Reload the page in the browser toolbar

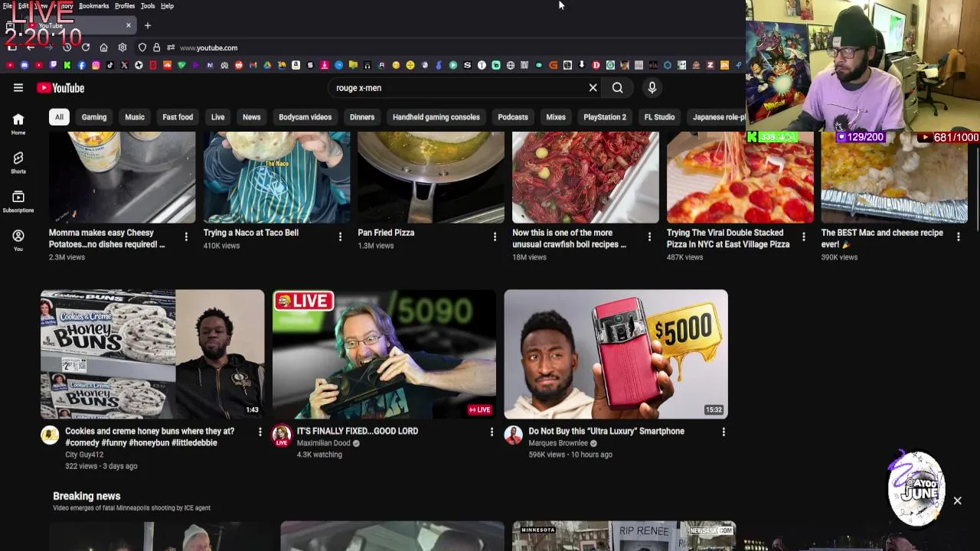pos(85,47)
